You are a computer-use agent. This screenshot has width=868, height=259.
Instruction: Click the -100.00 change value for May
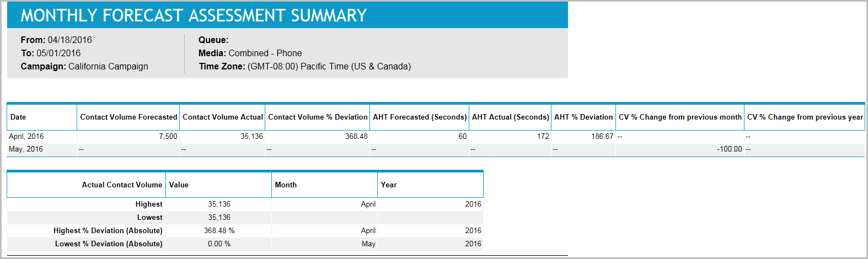pos(730,149)
